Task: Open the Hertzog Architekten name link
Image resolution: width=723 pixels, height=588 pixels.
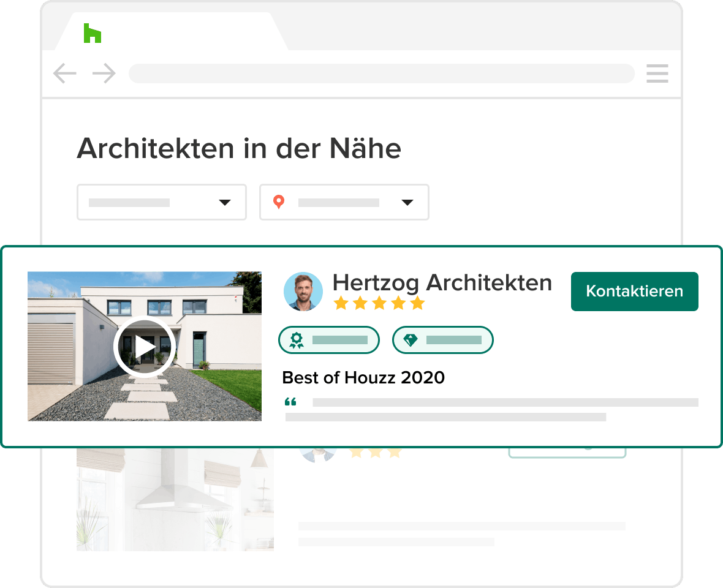Action: point(442,282)
